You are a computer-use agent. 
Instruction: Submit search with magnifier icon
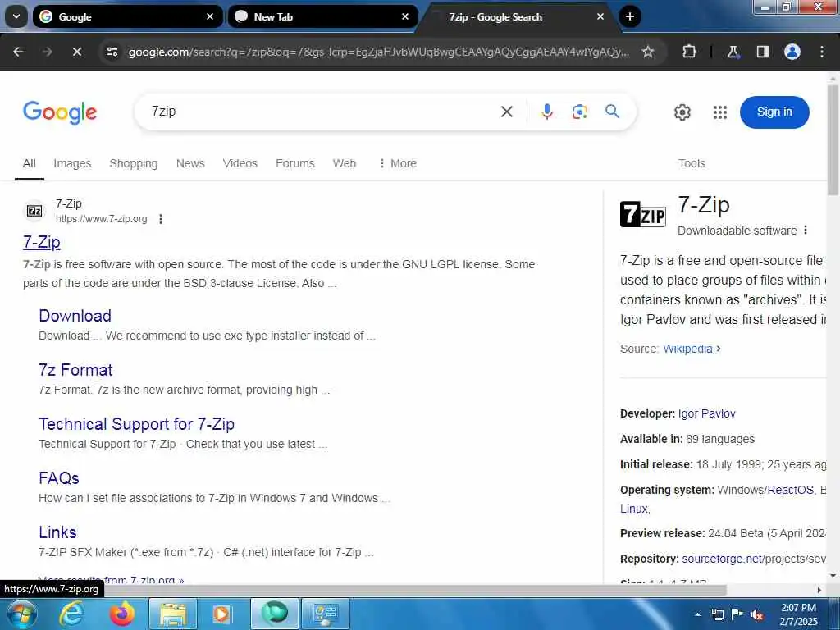tap(612, 112)
